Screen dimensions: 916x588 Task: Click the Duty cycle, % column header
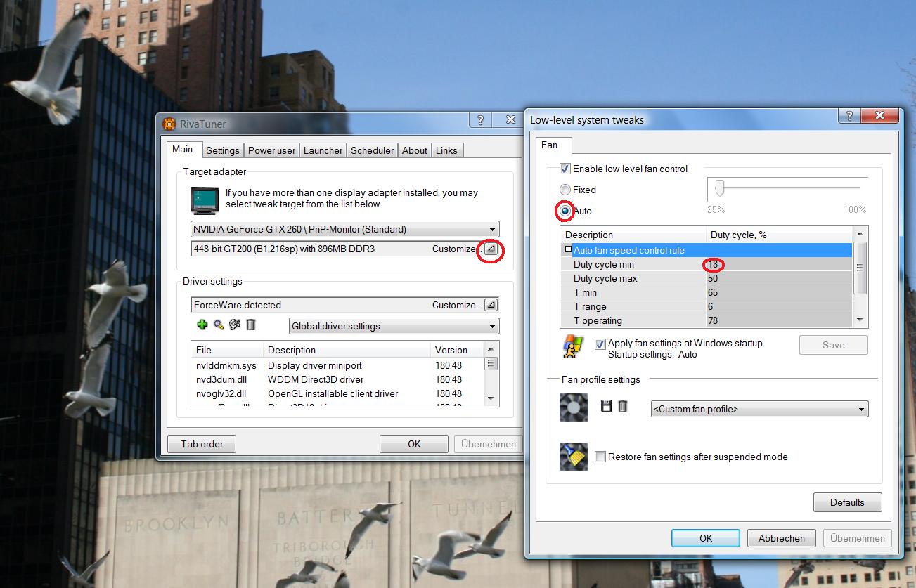780,235
